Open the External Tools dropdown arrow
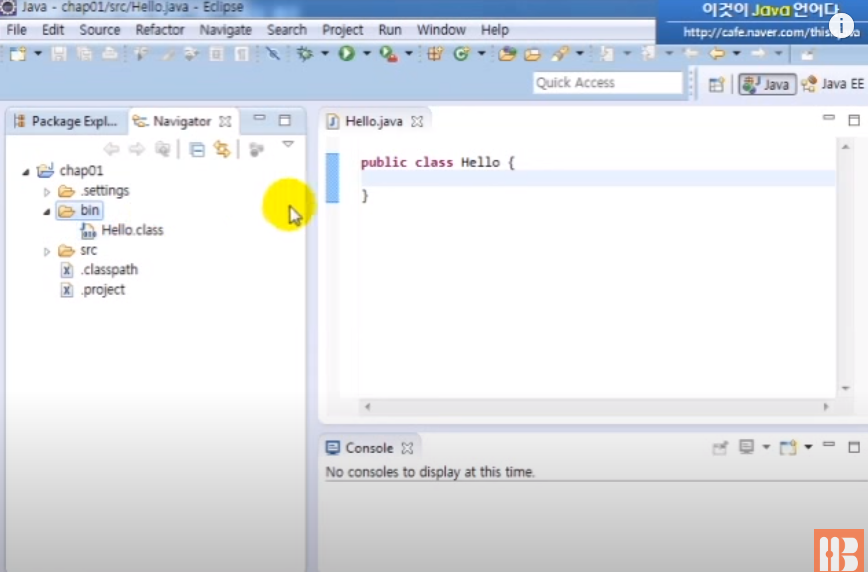Screen dimensions: 868x572 (x=409, y=54)
